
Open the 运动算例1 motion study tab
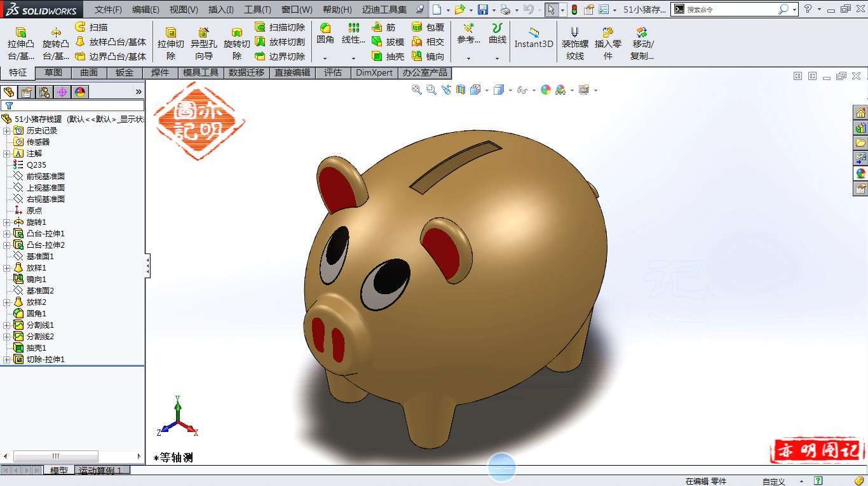click(102, 470)
